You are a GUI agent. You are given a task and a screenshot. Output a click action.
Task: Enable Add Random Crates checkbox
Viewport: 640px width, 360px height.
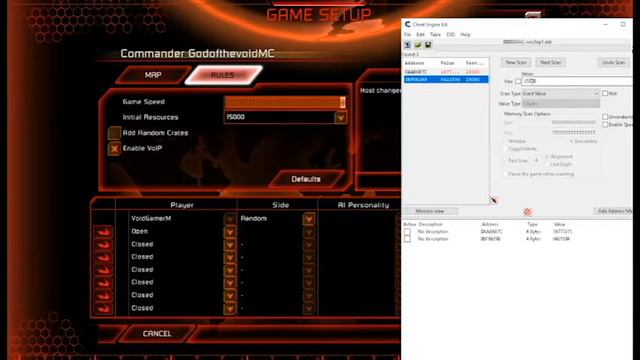(x=114, y=133)
